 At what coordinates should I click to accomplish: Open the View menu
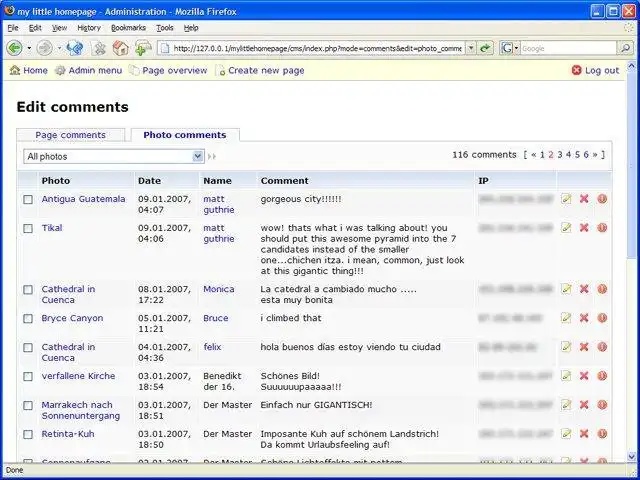(x=59, y=28)
